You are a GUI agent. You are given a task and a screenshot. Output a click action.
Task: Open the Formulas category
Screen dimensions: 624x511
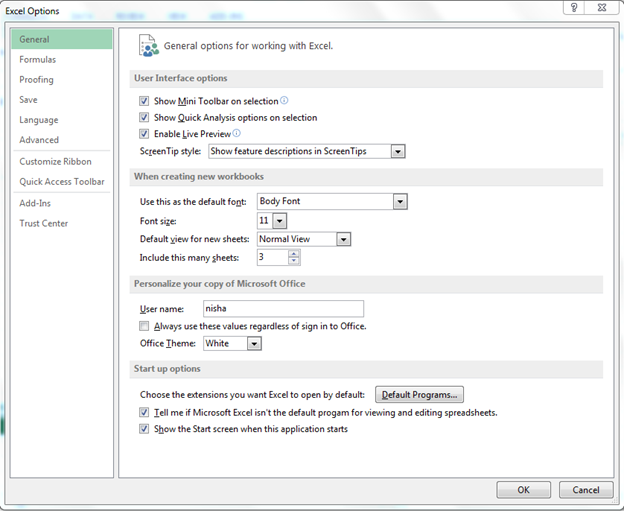[x=62, y=59]
